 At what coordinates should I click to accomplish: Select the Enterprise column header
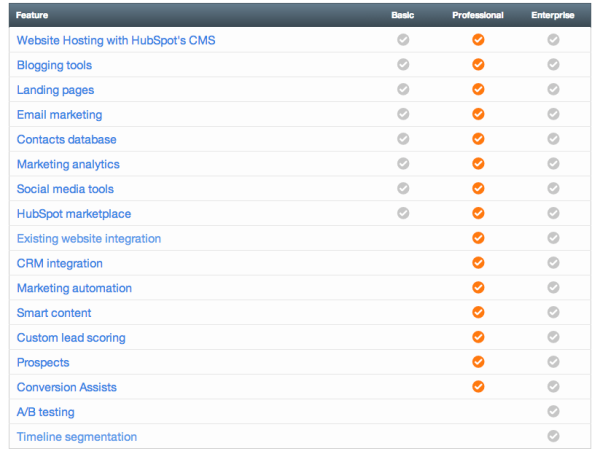[553, 15]
